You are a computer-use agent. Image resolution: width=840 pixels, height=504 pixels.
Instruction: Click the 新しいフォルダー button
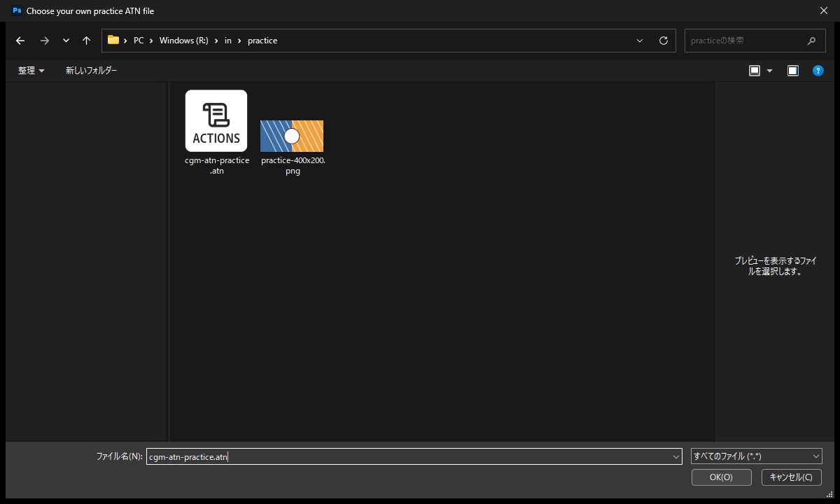click(92, 71)
